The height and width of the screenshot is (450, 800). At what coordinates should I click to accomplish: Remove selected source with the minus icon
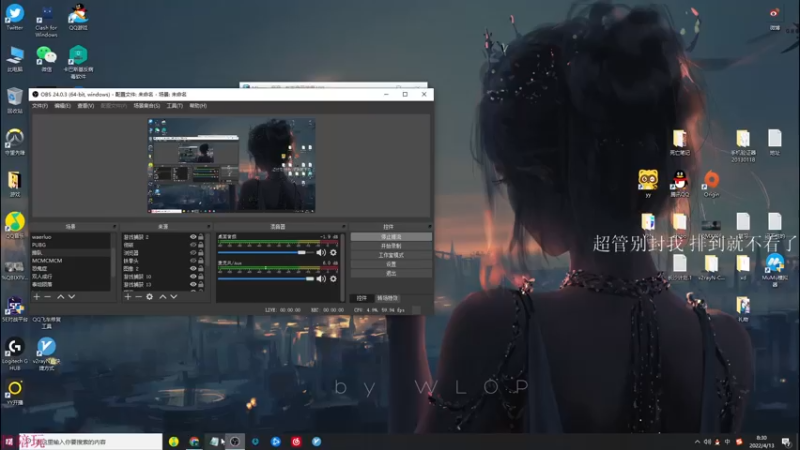(x=138, y=296)
